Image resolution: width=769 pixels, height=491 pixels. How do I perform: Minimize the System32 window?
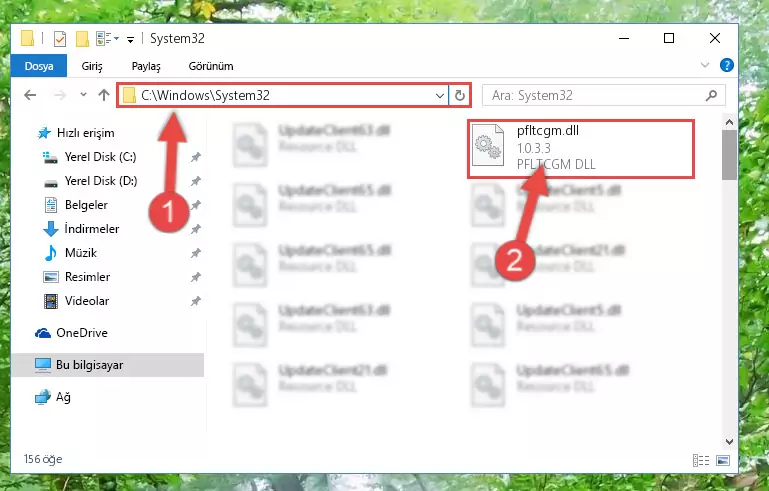point(624,38)
